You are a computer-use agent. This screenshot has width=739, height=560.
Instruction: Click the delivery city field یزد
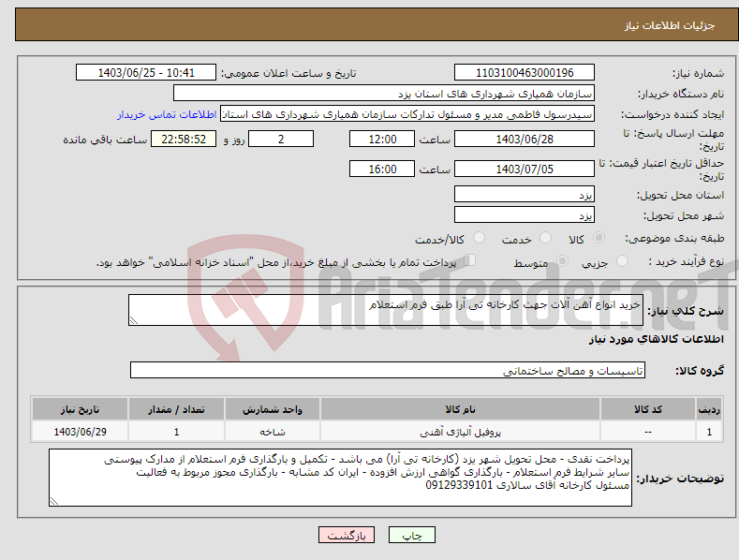pyautogui.click(x=525, y=214)
